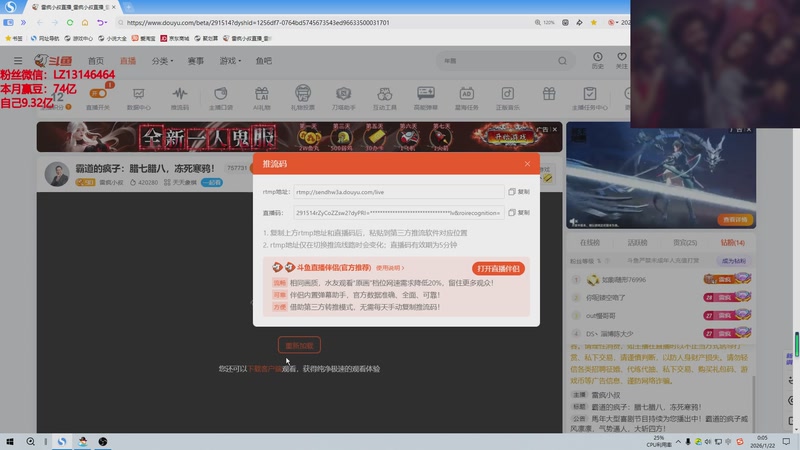Reload the page with browser refresh icon
Screen dimensions: 800x450
coord(70,22)
